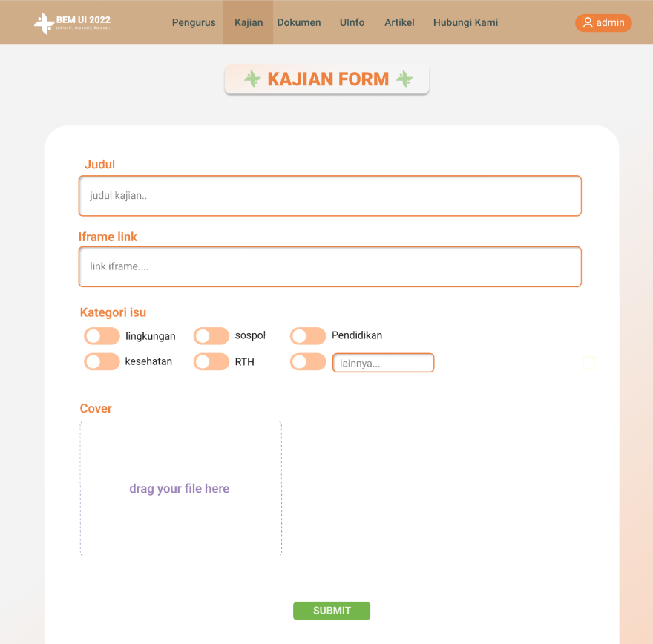Image resolution: width=653 pixels, height=644 pixels.
Task: Click the left green sparkle icon in title
Action: [252, 79]
